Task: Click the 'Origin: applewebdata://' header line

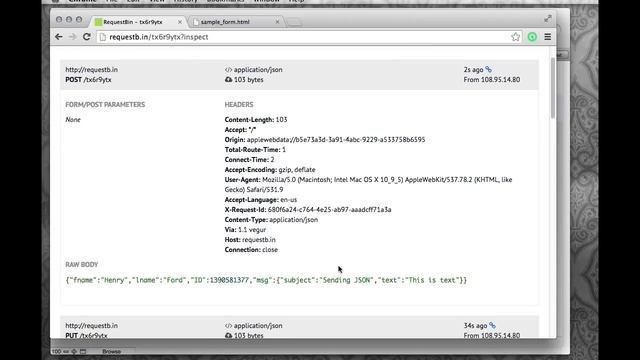Action: click(x=325, y=140)
